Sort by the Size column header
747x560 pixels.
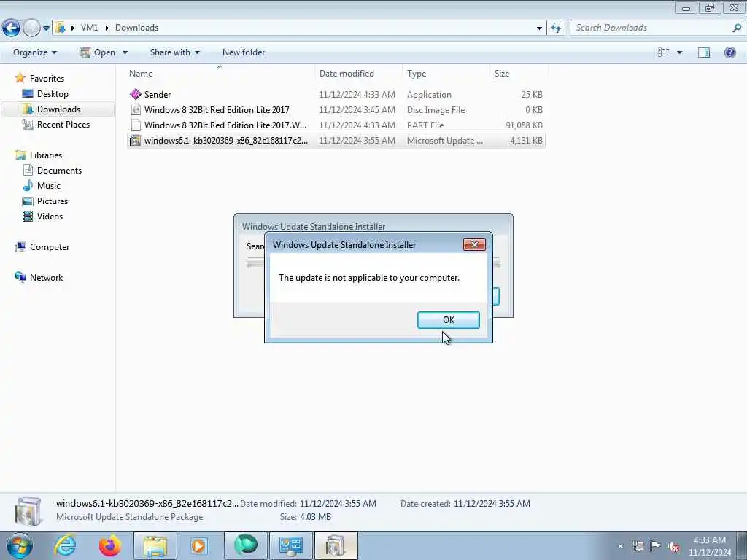(519, 74)
